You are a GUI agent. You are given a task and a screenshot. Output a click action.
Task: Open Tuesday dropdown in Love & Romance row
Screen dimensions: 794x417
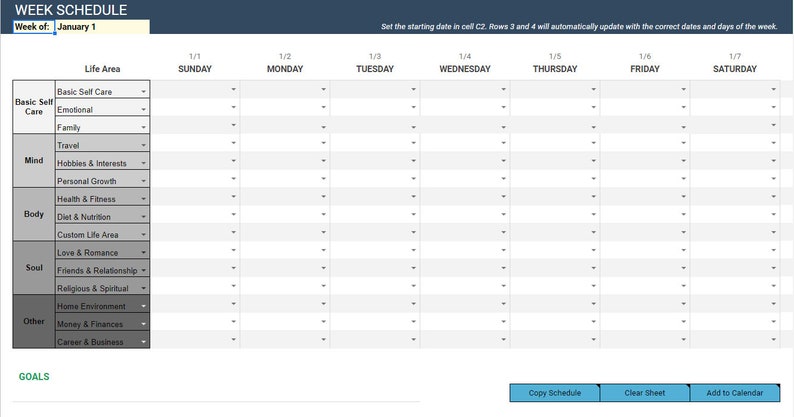coord(414,250)
